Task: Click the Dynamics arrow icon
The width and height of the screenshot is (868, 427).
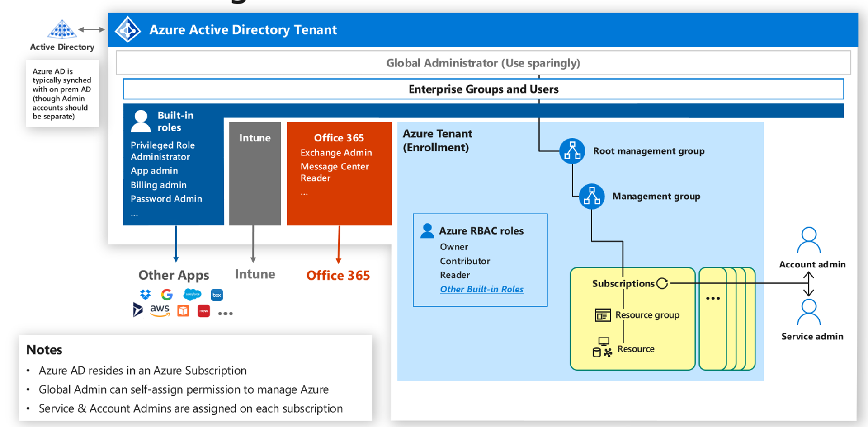Action: (137, 310)
